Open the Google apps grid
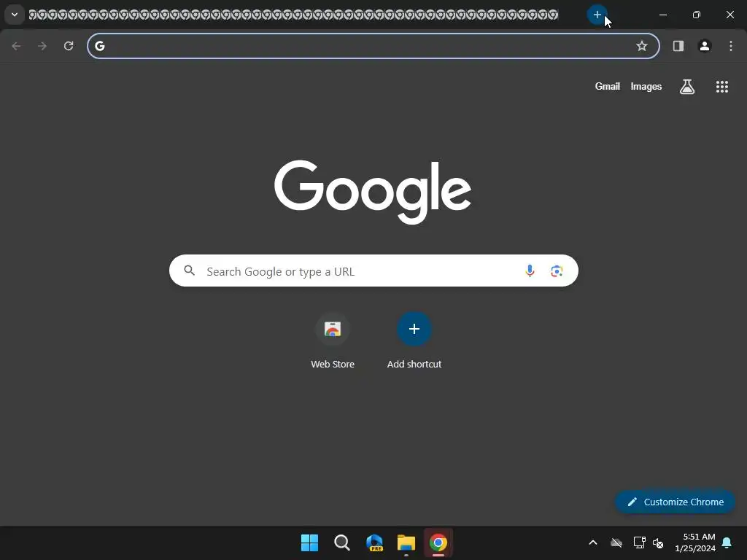Screen dimensions: 747x560 coord(721,86)
